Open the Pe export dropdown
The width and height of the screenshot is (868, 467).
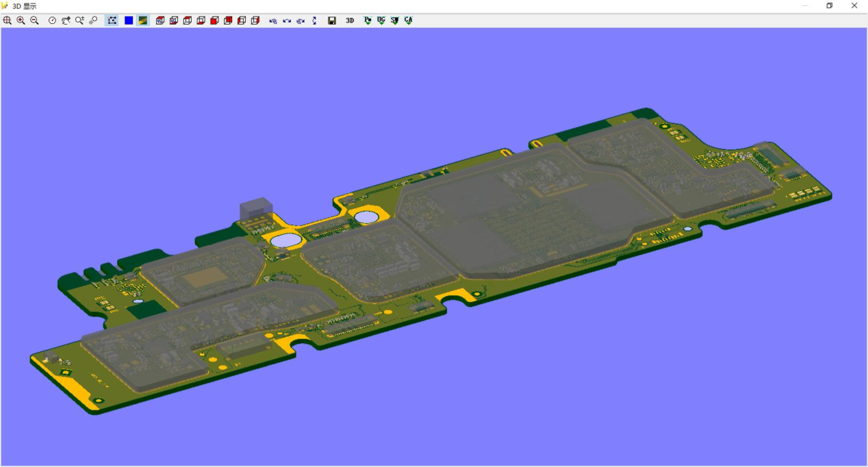367,20
